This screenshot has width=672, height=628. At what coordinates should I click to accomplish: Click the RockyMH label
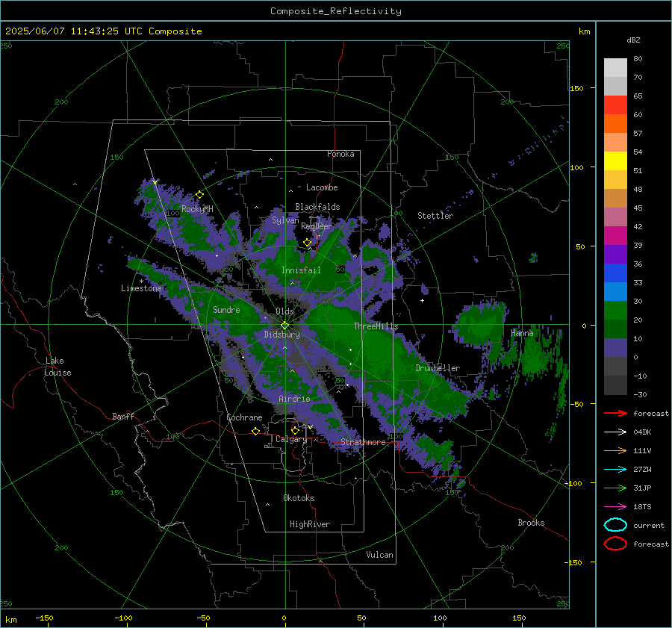[x=197, y=209]
